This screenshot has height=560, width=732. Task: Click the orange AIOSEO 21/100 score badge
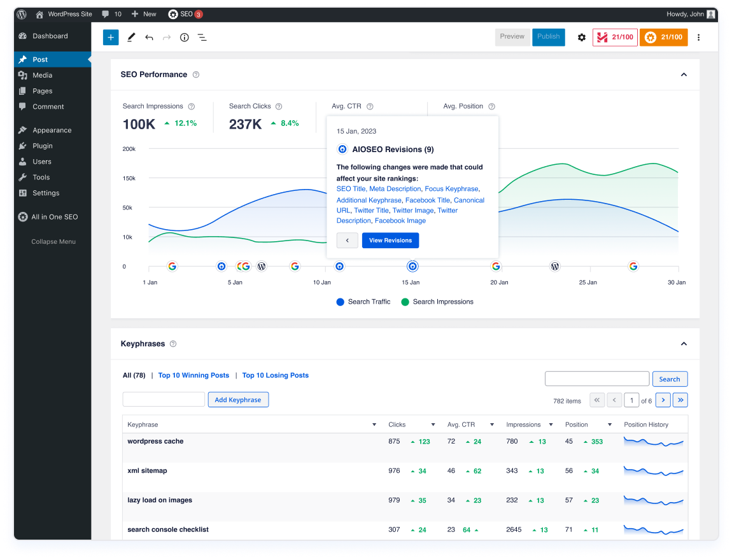point(663,38)
